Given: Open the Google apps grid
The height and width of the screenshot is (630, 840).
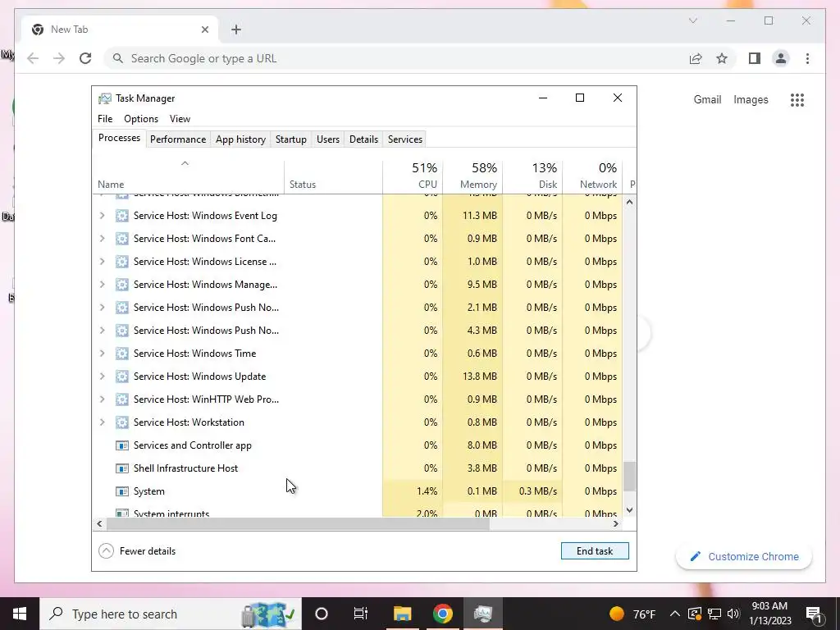Looking at the screenshot, I should [x=797, y=99].
